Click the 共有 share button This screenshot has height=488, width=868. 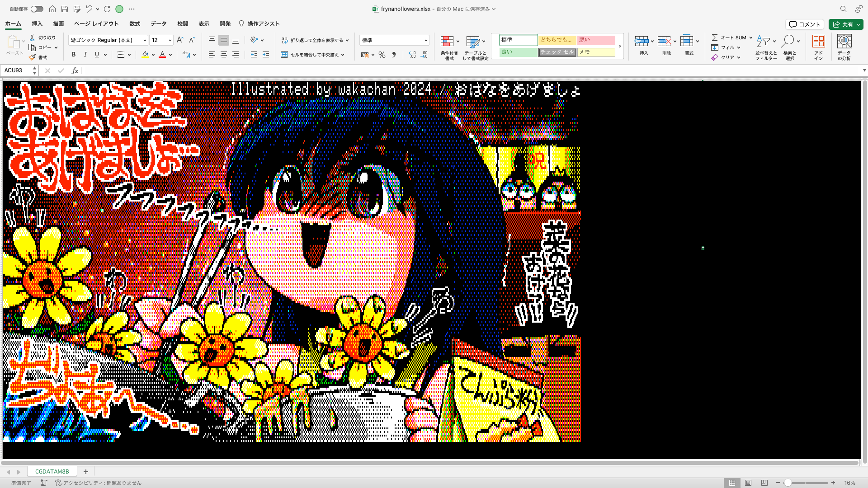846,24
